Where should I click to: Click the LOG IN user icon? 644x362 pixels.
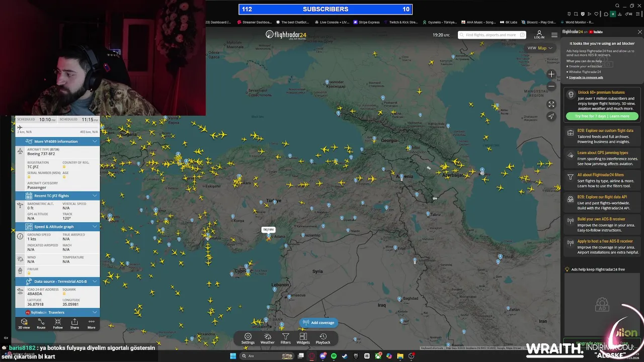click(x=539, y=35)
